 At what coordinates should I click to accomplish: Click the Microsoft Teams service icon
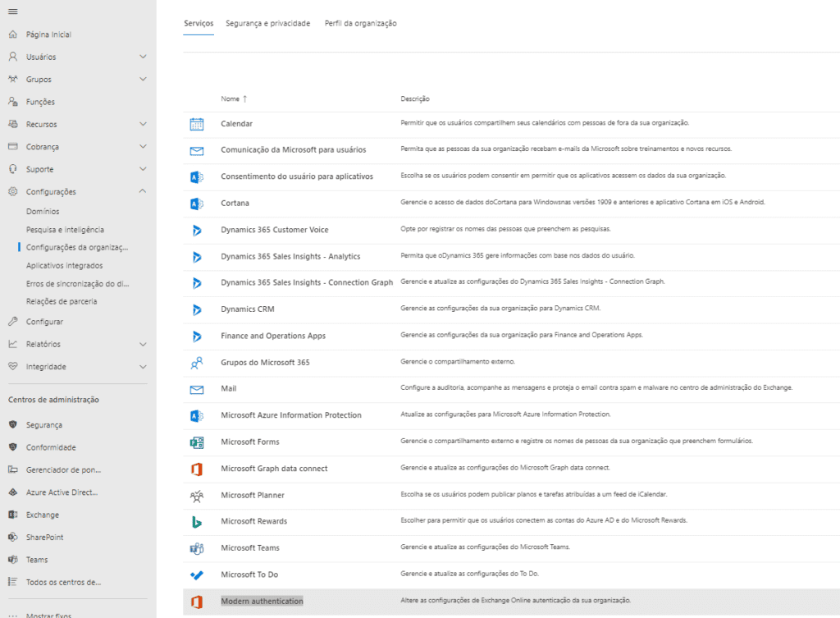pyautogui.click(x=197, y=548)
